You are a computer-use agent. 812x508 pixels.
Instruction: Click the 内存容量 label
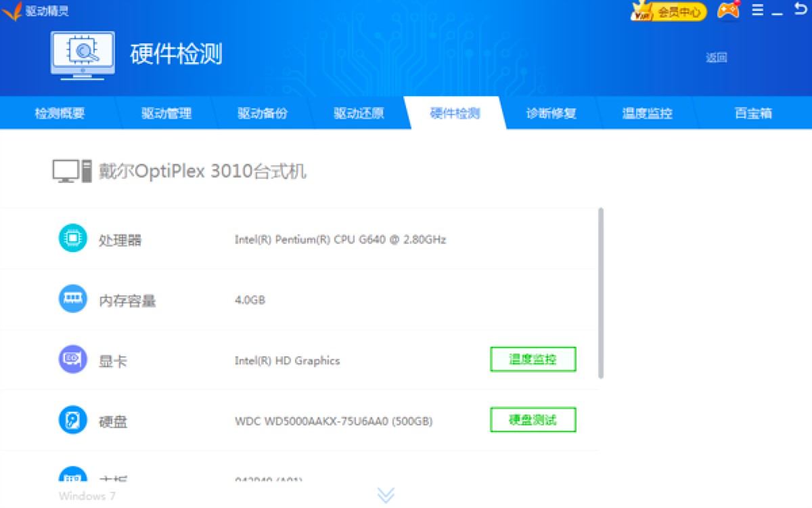click(128, 300)
